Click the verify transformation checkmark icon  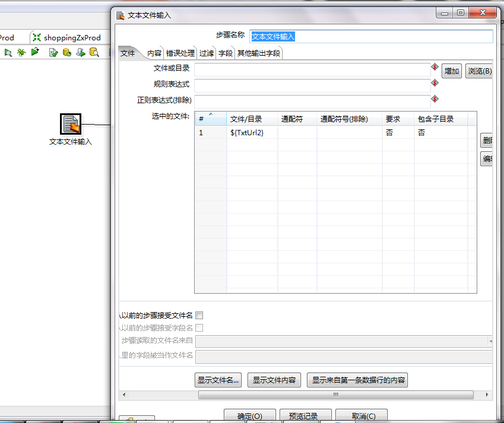click(x=53, y=52)
